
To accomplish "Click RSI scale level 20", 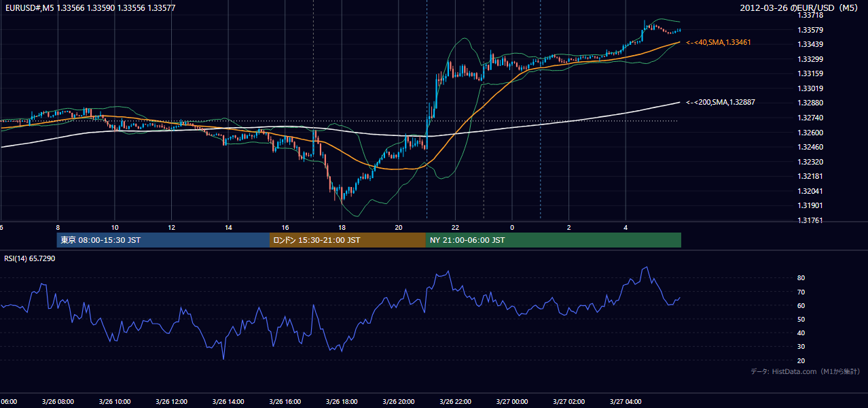I will click(x=801, y=360).
